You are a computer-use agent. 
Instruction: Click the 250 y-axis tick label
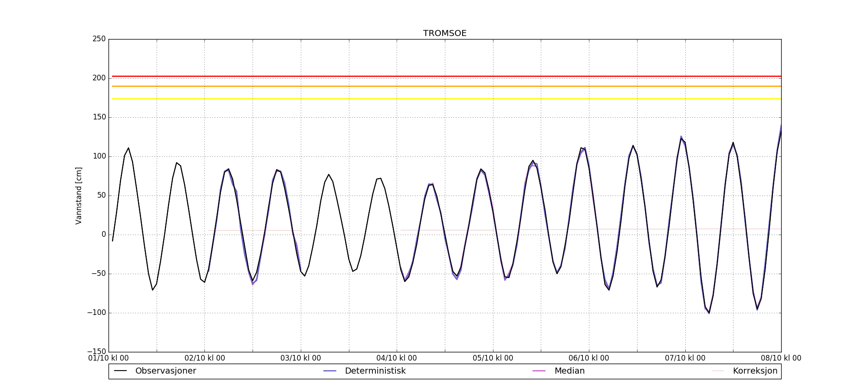pos(99,39)
